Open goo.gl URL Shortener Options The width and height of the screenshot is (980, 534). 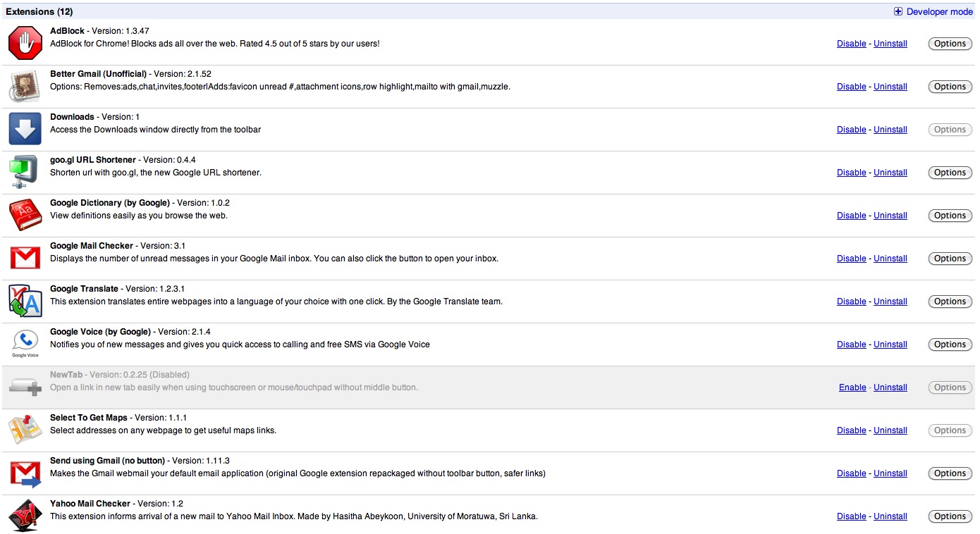coord(950,173)
